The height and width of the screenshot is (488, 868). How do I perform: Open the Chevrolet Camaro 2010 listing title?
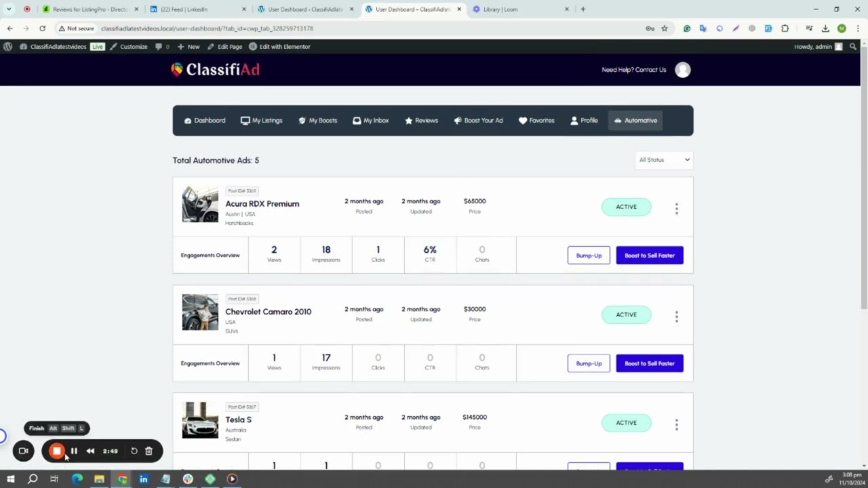[268, 312]
